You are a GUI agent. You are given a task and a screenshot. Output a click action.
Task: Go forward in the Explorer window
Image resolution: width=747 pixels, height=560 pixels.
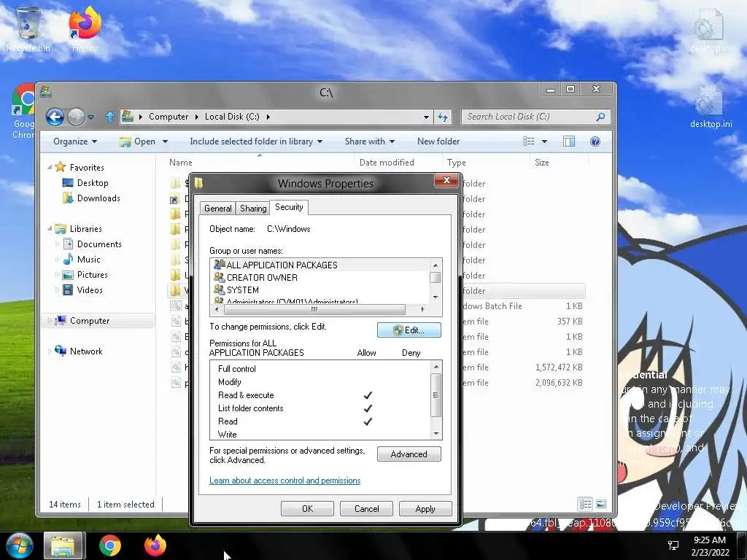(76, 117)
